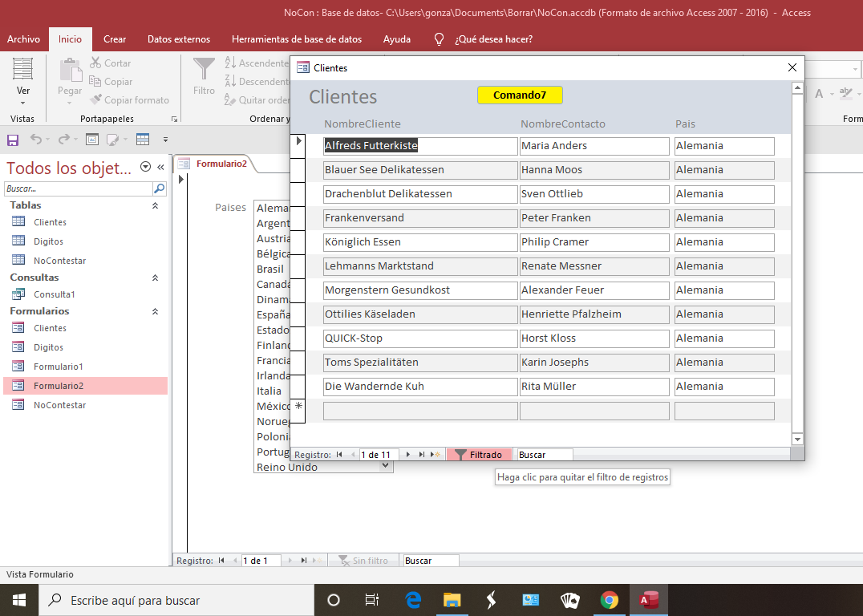
Task: Switch to the Inicio ribbon tab
Action: [71, 38]
